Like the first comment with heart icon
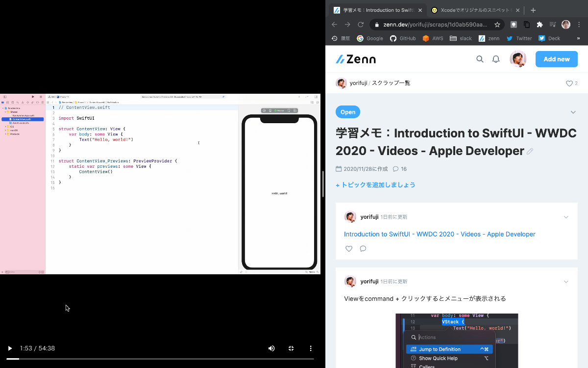588x368 pixels. point(349,249)
